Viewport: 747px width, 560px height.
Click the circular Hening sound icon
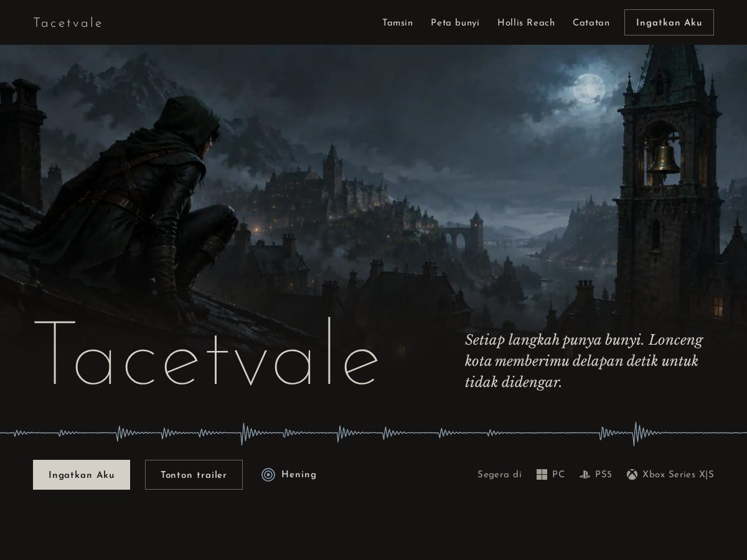tap(268, 475)
